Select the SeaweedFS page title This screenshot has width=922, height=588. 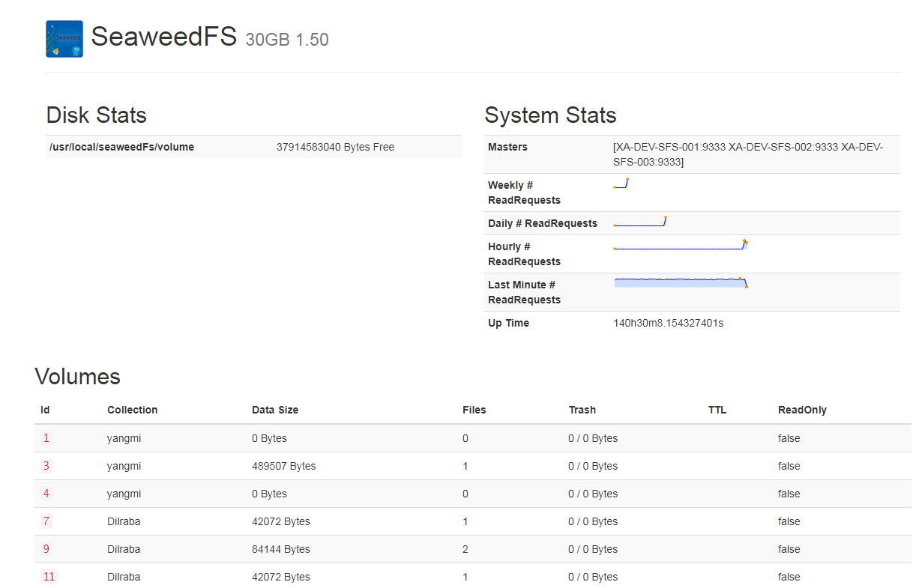pyautogui.click(x=164, y=37)
